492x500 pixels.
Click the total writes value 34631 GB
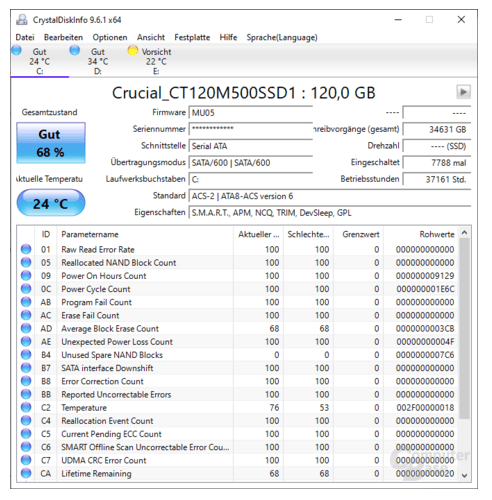coord(437,129)
